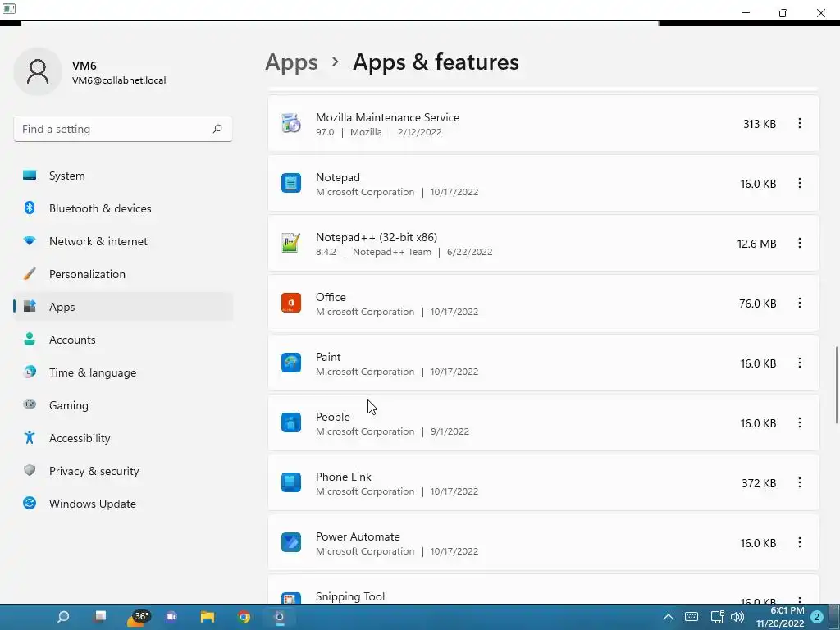
Task: Open Windows Update settings
Action: [123, 504]
